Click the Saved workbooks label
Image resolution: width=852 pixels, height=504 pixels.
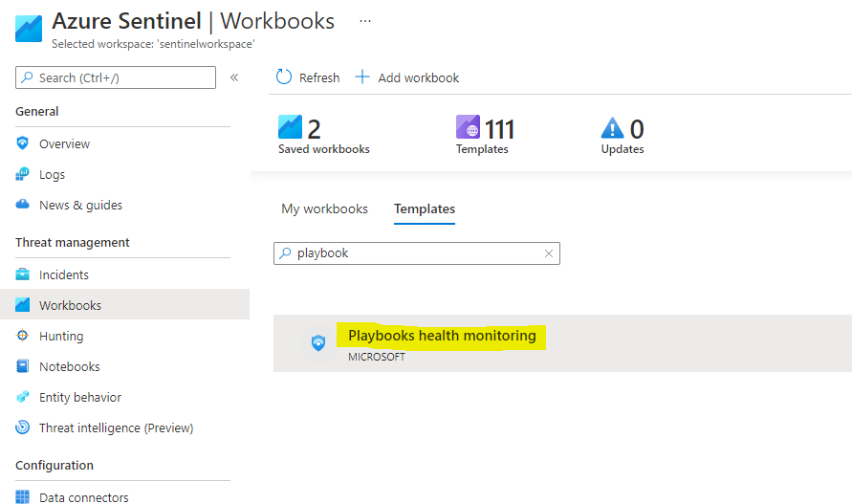324,149
